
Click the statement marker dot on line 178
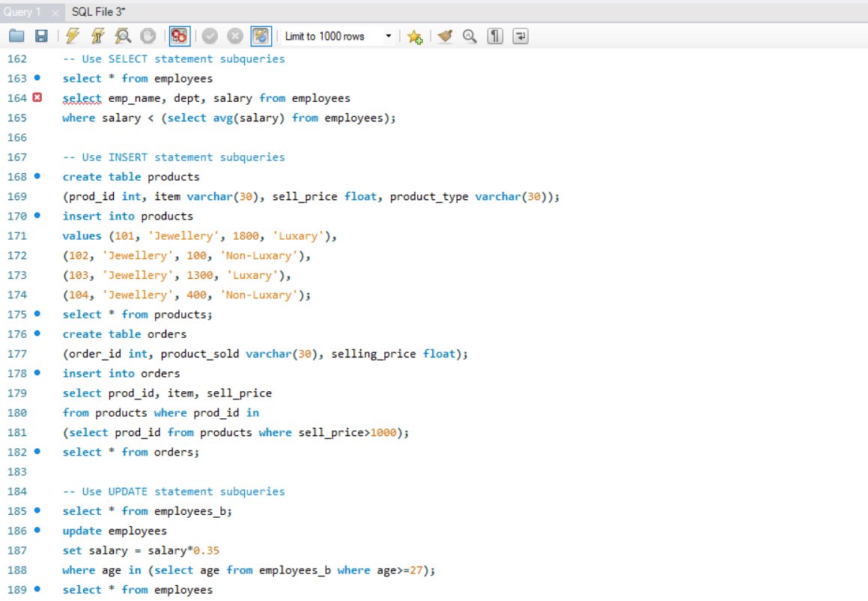[x=37, y=372]
